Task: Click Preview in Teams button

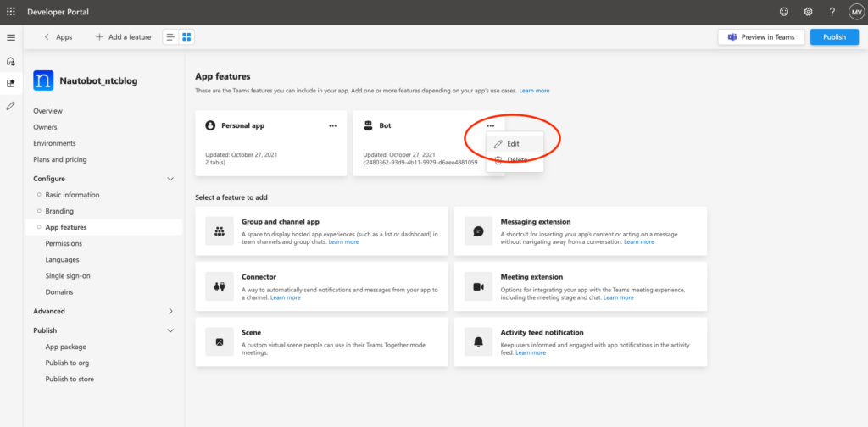Action: coord(761,37)
